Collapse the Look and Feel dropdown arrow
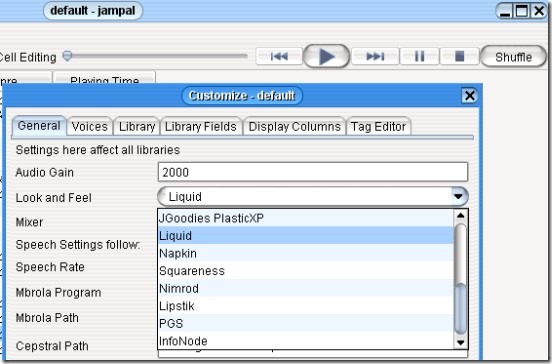552x364 pixels. tap(458, 196)
